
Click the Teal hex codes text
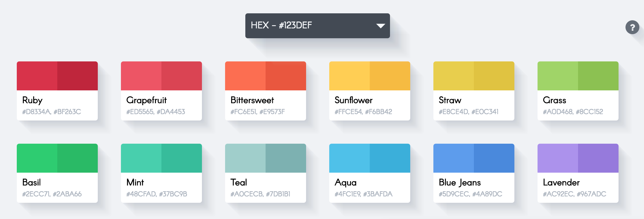coord(260,194)
